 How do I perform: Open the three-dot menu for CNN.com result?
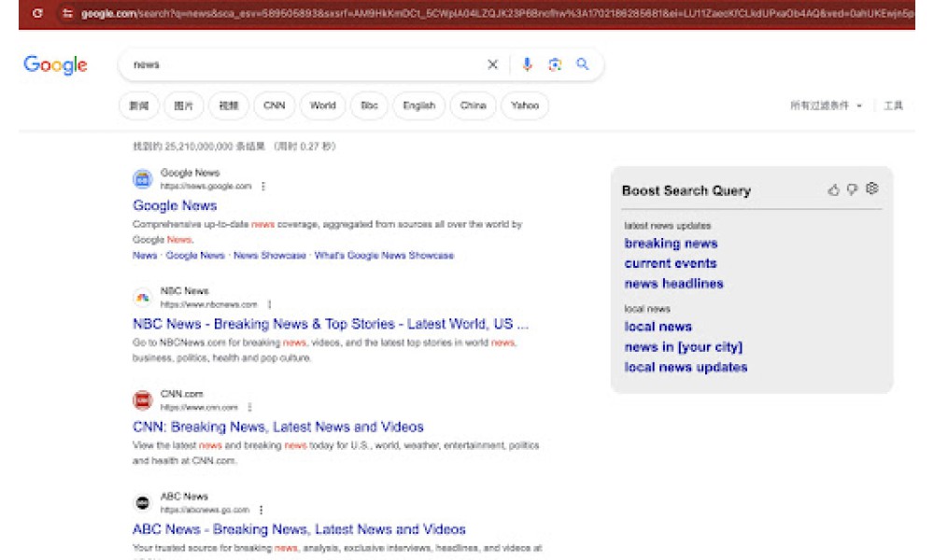pos(249,407)
